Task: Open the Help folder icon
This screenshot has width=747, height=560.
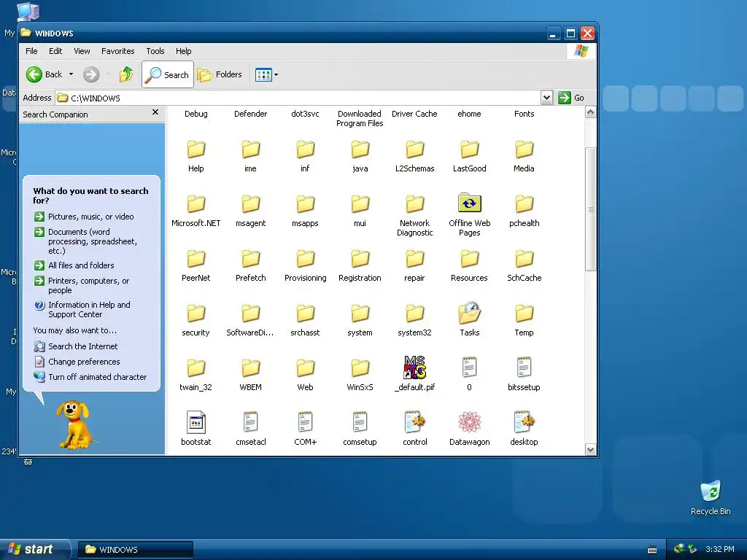Action: (196, 149)
